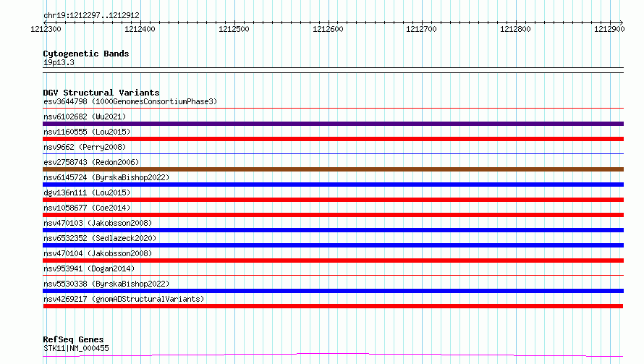The height and width of the screenshot is (364, 644).
Task: Click the red nsv4269217 variant bar
Action: click(x=333, y=306)
